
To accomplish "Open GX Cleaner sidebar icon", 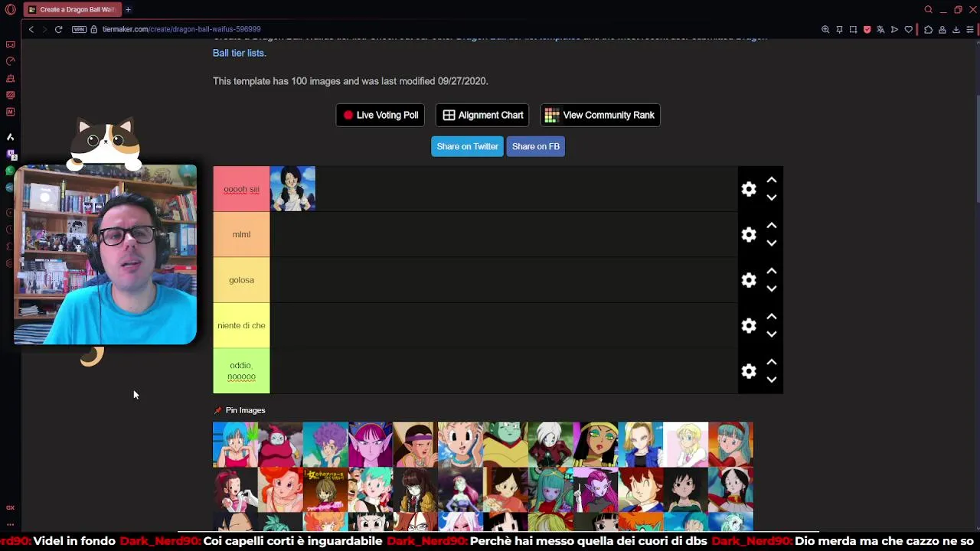I will click(x=10, y=78).
